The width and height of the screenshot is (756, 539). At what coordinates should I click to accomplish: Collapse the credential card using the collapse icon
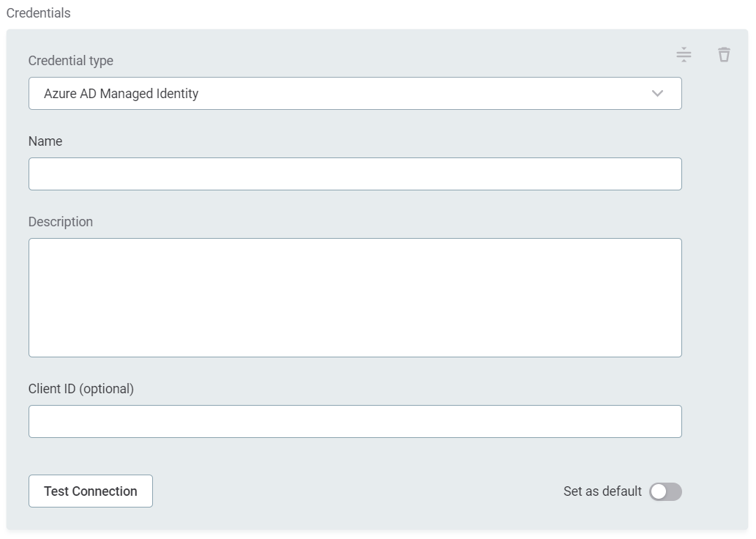[684, 55]
